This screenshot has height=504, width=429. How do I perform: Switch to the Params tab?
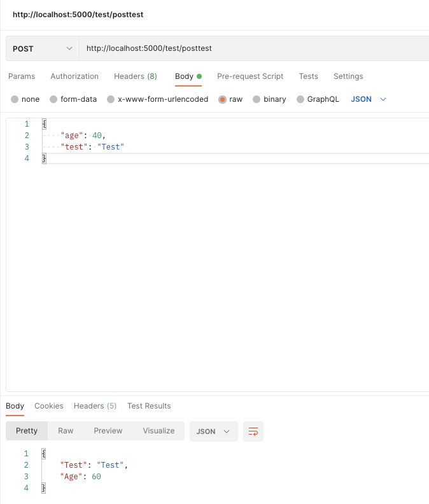(22, 76)
